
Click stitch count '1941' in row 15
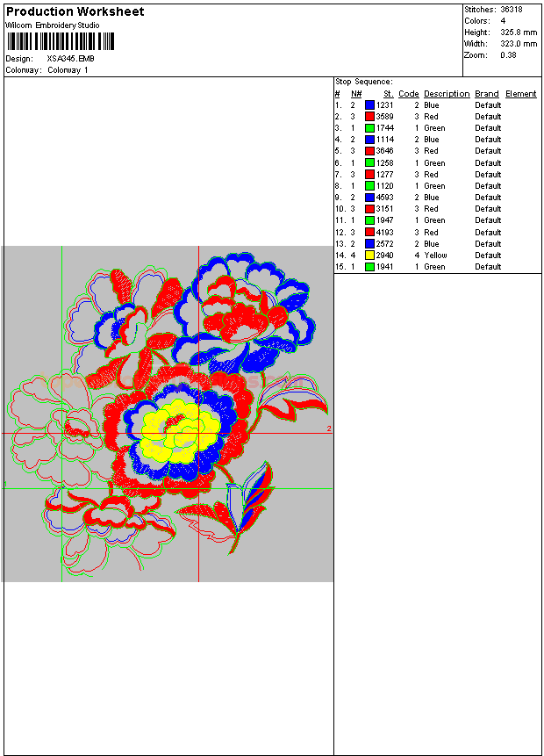coord(384,267)
